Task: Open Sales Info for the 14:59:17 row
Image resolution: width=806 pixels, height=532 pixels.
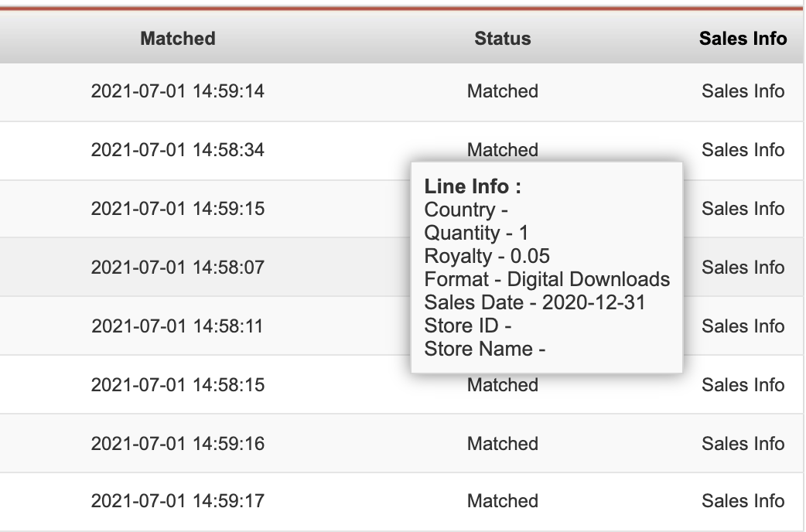Action: coord(743,500)
